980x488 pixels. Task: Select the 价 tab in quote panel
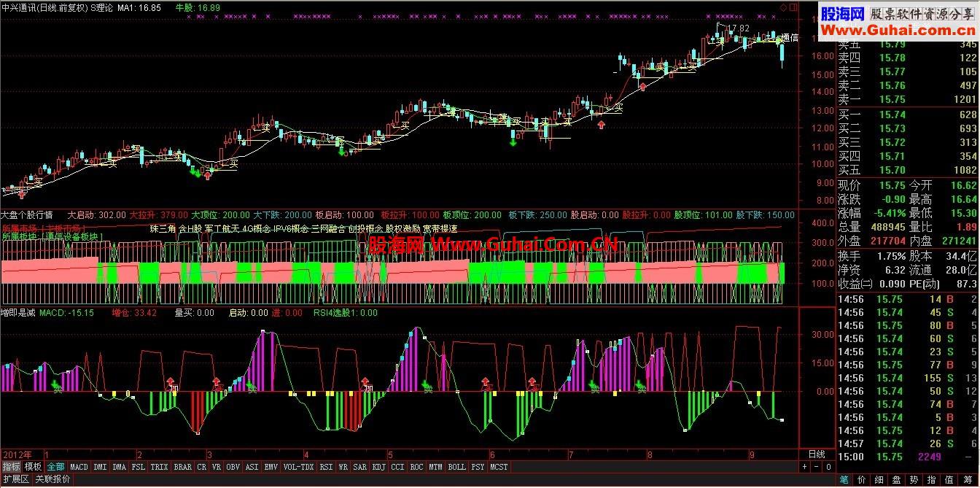tap(861, 480)
